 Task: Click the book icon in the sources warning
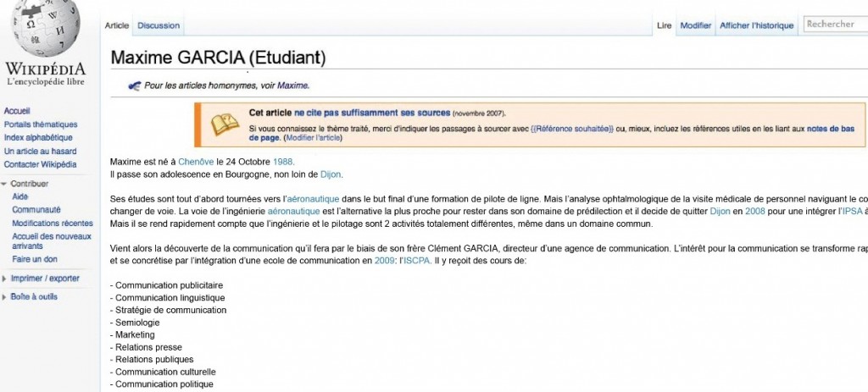pos(225,125)
